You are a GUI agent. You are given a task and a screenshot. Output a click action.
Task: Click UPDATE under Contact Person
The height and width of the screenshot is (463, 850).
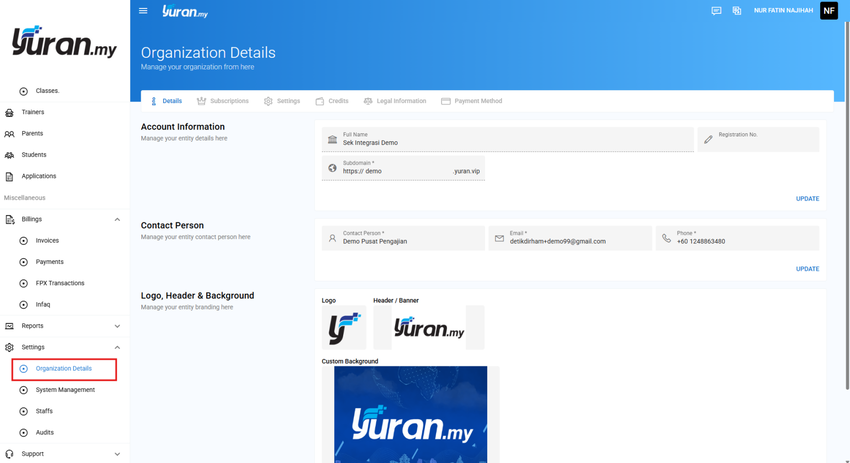click(807, 269)
